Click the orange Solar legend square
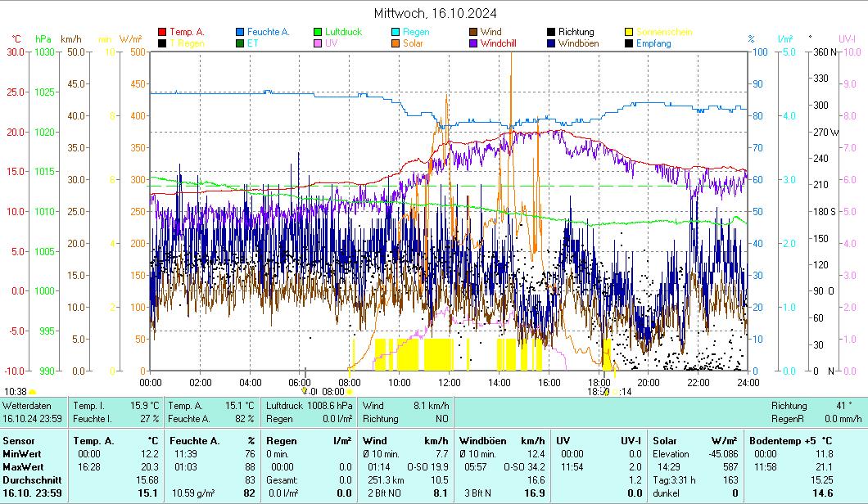 point(396,43)
